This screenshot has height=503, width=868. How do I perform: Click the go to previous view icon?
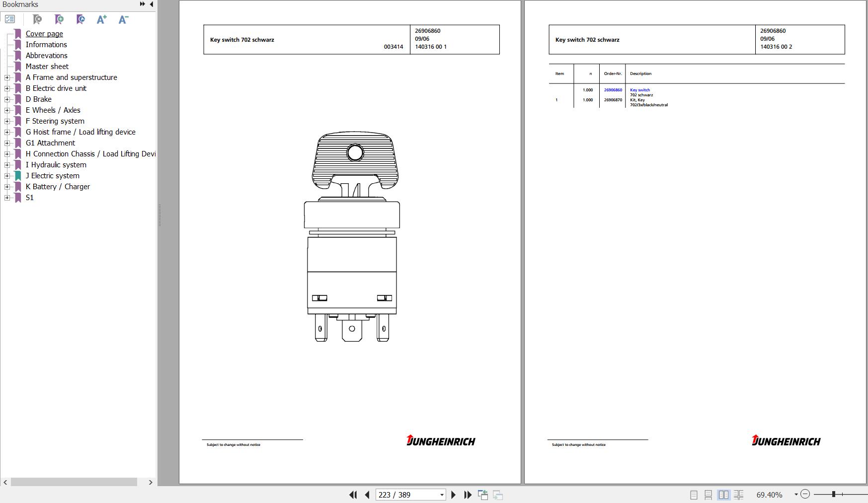coord(483,495)
